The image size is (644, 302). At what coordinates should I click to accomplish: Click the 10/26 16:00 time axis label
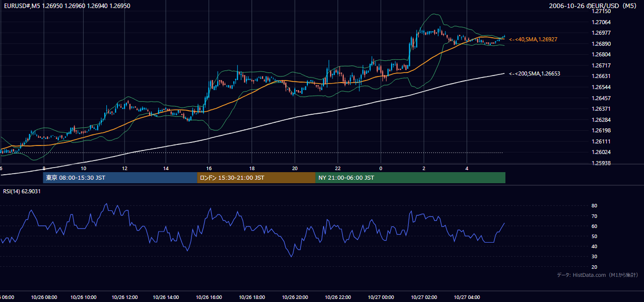click(209, 297)
